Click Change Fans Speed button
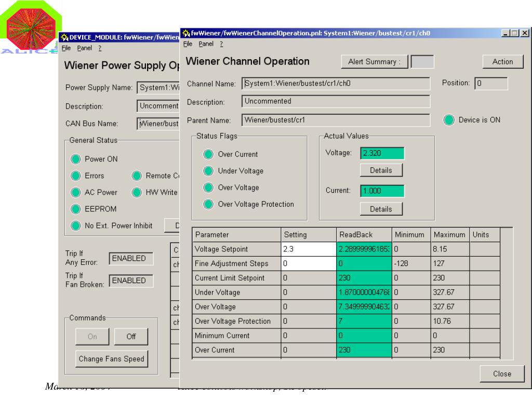The image size is (532, 399). (x=111, y=359)
